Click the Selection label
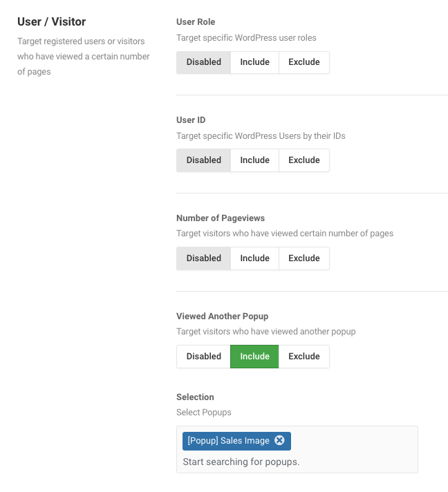Viewport: 448px width, 492px height. coord(195,397)
